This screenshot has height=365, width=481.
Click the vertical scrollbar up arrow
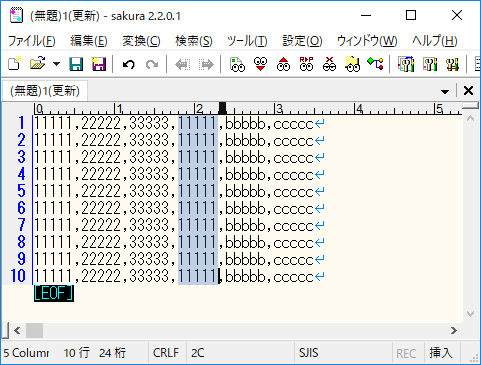click(x=471, y=118)
